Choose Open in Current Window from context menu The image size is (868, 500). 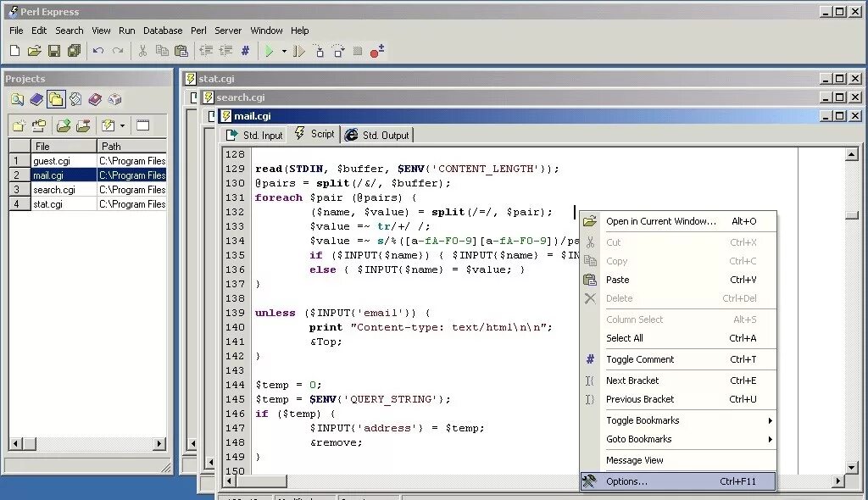click(x=678, y=221)
